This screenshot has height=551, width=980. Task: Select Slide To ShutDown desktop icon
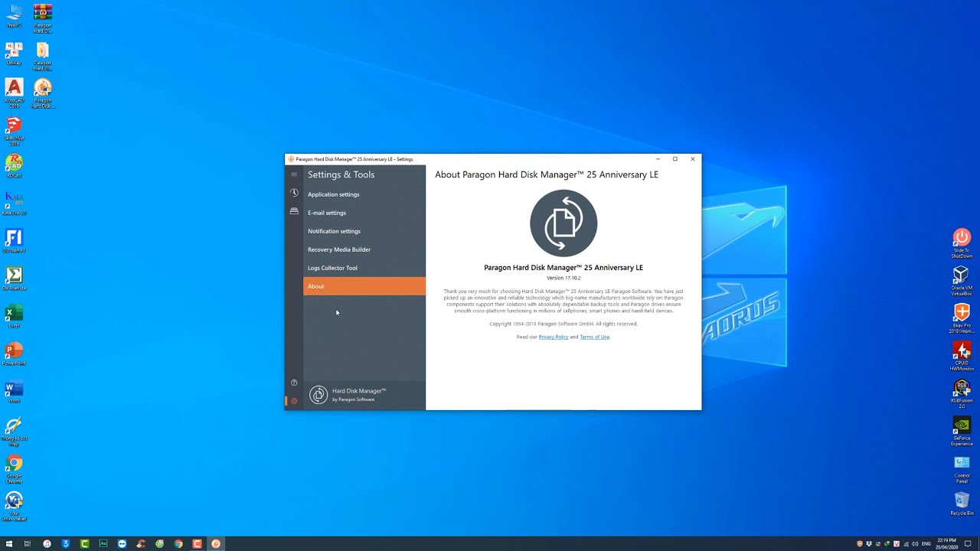(x=962, y=243)
